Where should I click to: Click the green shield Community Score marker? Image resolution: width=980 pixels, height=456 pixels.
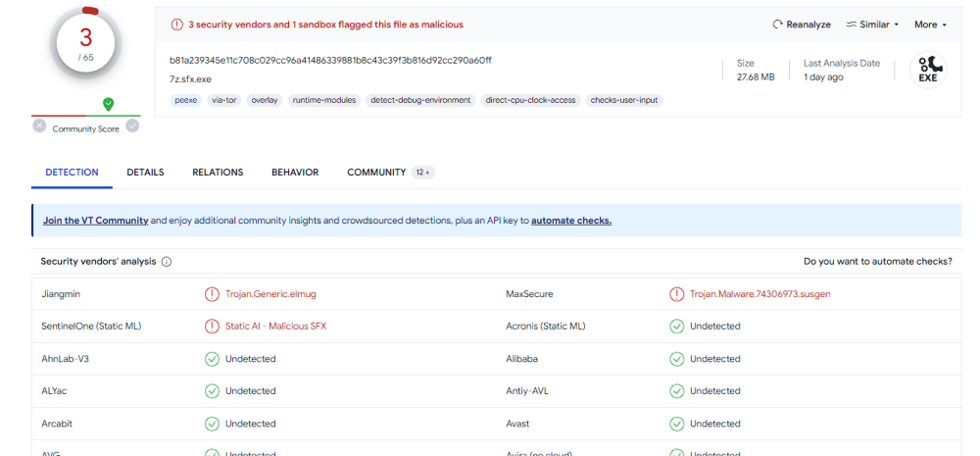pyautogui.click(x=108, y=104)
